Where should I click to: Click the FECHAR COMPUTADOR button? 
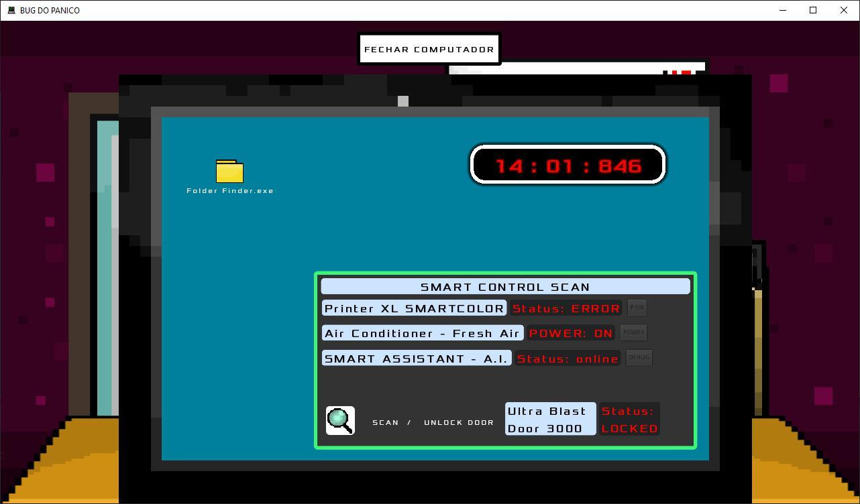429,49
